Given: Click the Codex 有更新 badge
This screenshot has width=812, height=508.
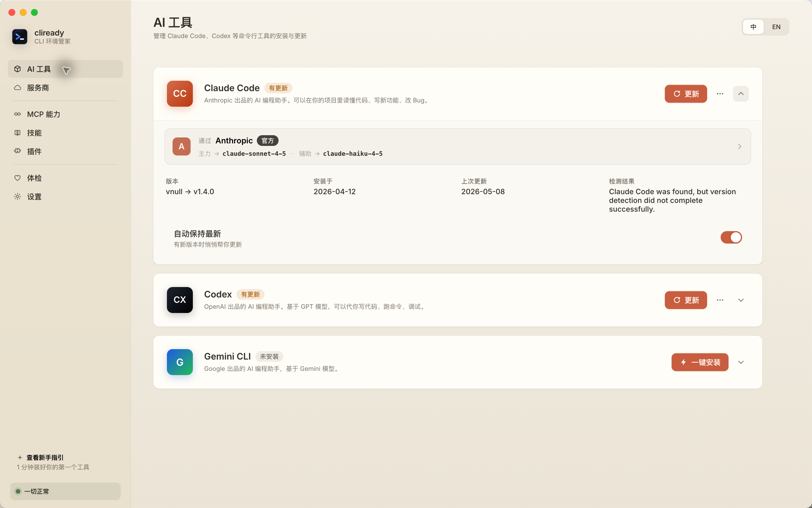Looking at the screenshot, I should [x=250, y=294].
